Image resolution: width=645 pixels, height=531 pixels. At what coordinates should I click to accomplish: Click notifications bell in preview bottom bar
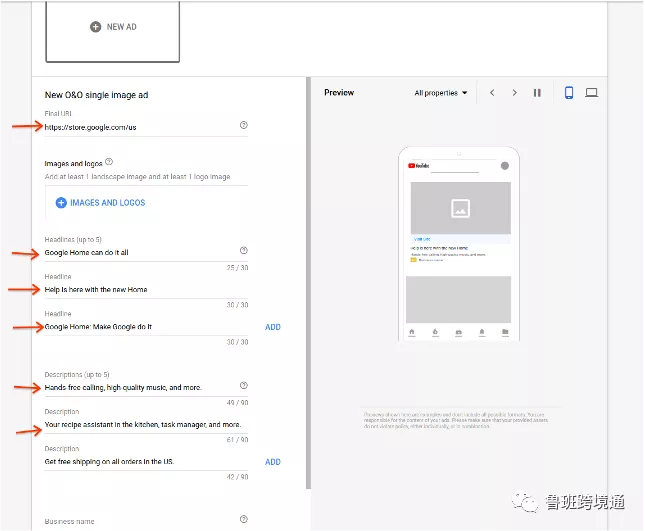[482, 332]
